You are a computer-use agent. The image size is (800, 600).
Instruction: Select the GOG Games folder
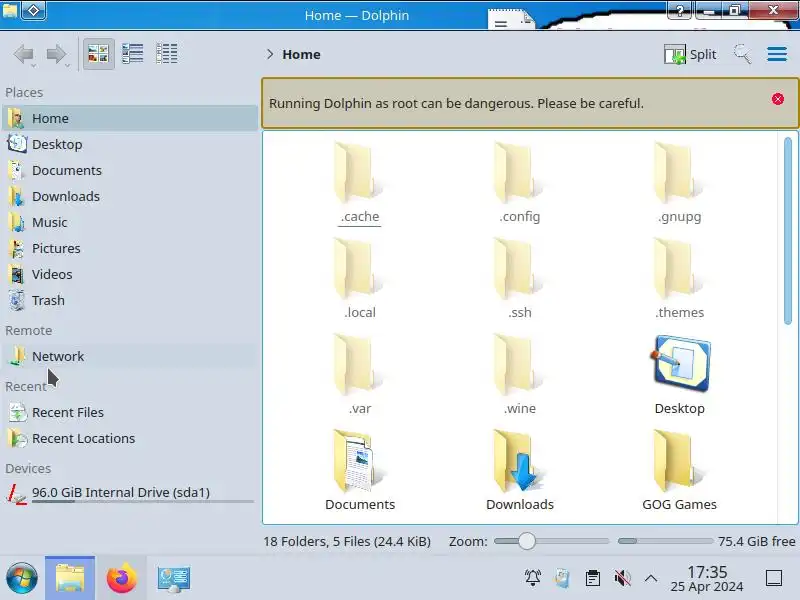coord(679,462)
